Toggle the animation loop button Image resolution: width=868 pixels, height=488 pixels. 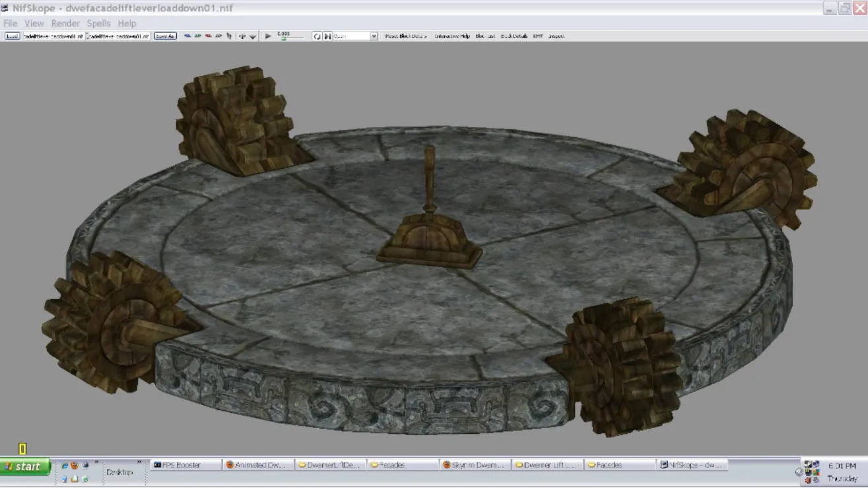click(317, 36)
